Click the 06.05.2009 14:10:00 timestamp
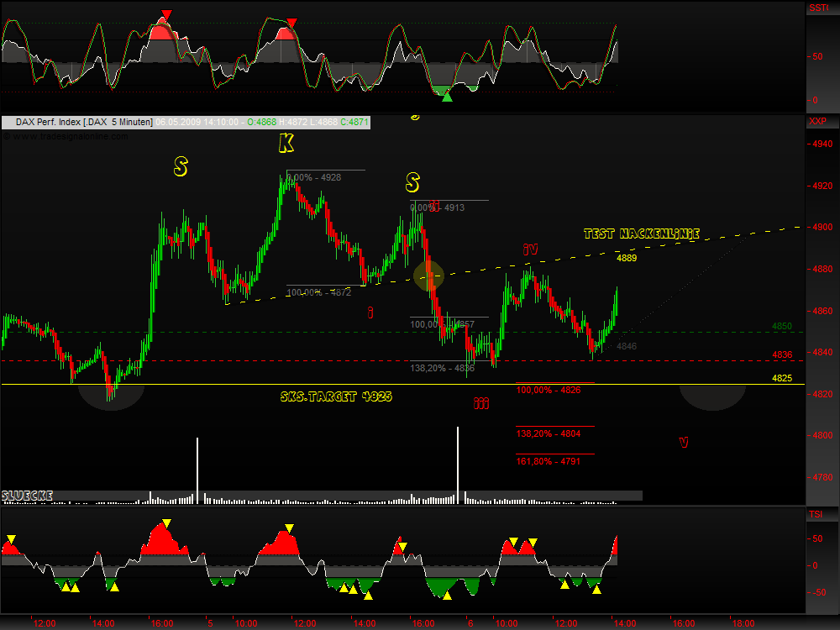This screenshot has width=840, height=630. point(197,122)
